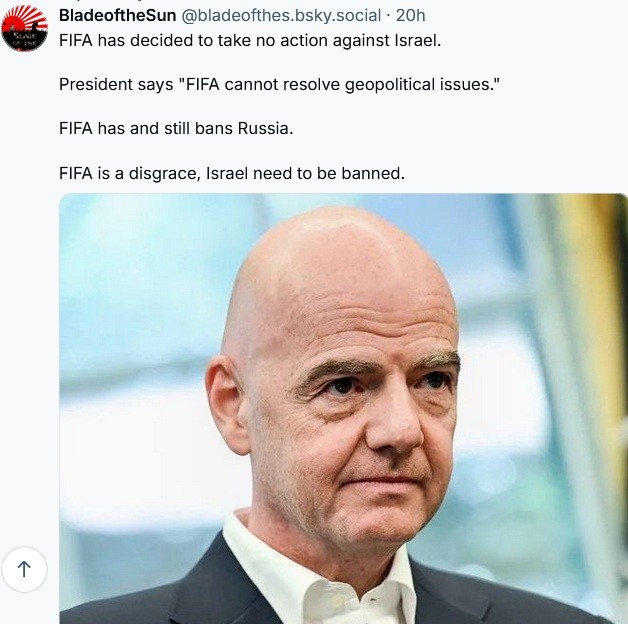Image resolution: width=628 pixels, height=624 pixels.
Task: Click the scroll-to-top arrow button
Action: 24,569
